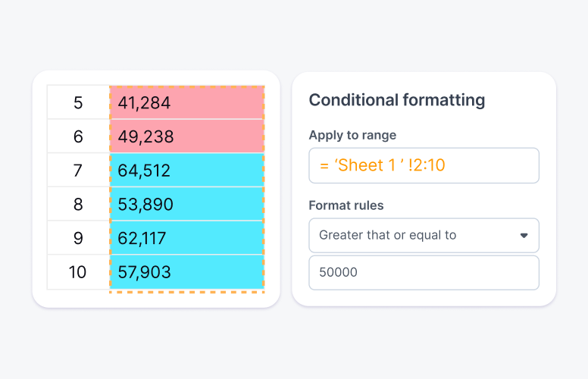Viewport: 588px width, 379px height.
Task: Select the cell containing 49,238
Action: (186, 136)
